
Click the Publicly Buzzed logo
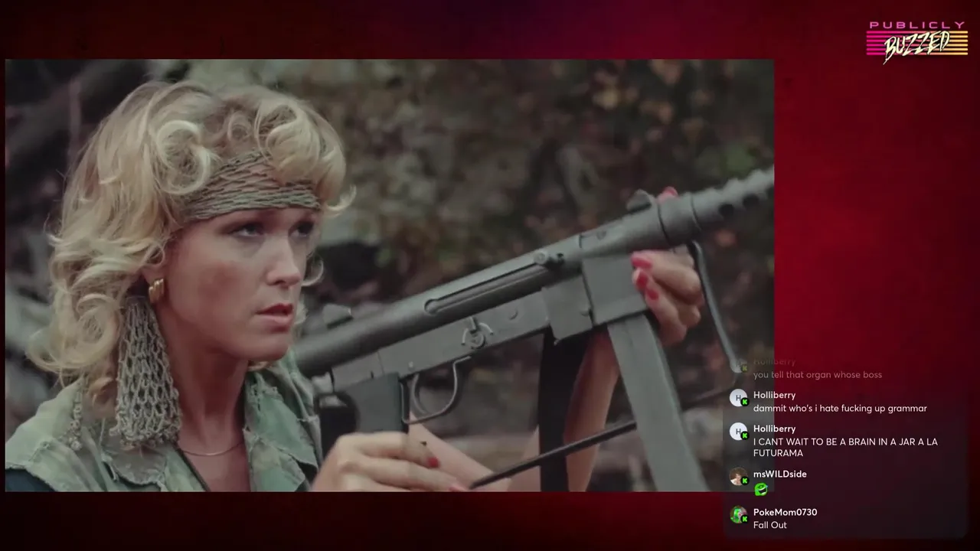point(916,41)
